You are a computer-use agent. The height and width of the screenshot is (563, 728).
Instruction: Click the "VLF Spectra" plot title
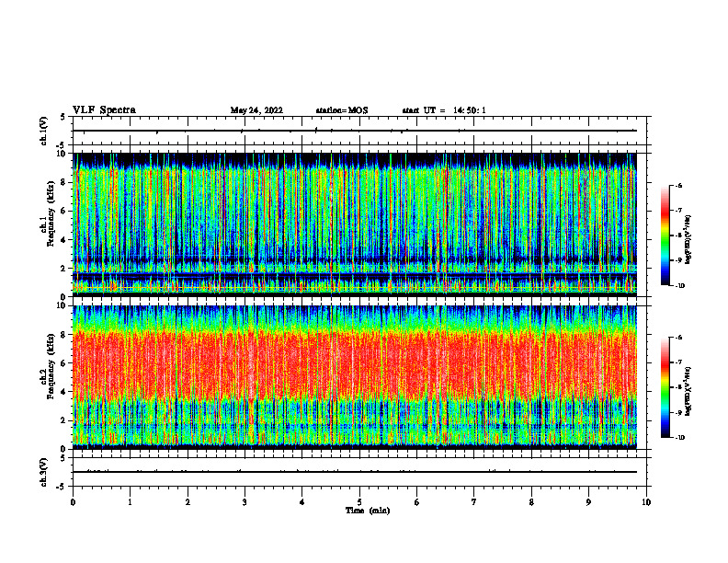[x=104, y=110]
